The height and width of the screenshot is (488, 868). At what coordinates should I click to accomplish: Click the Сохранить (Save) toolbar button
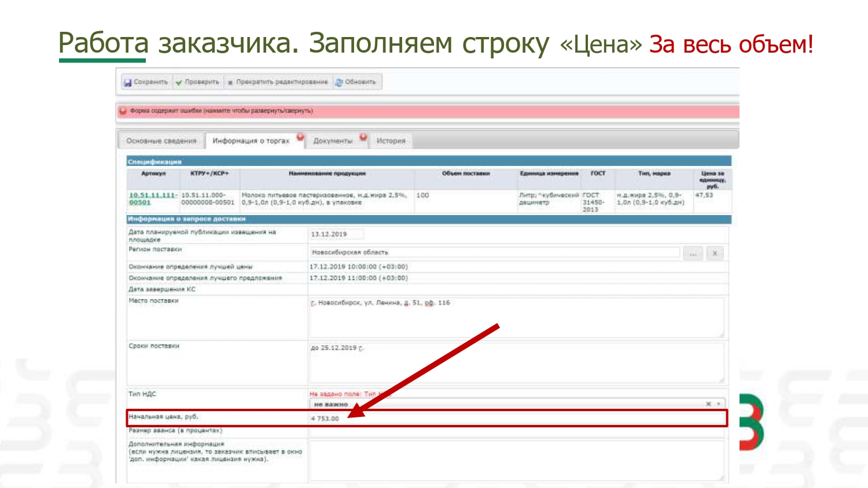click(x=146, y=82)
